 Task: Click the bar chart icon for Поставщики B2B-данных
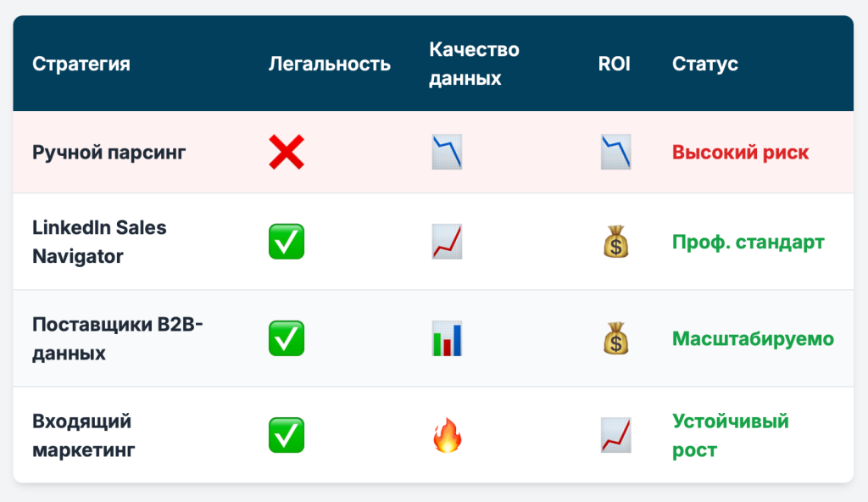[x=447, y=338]
